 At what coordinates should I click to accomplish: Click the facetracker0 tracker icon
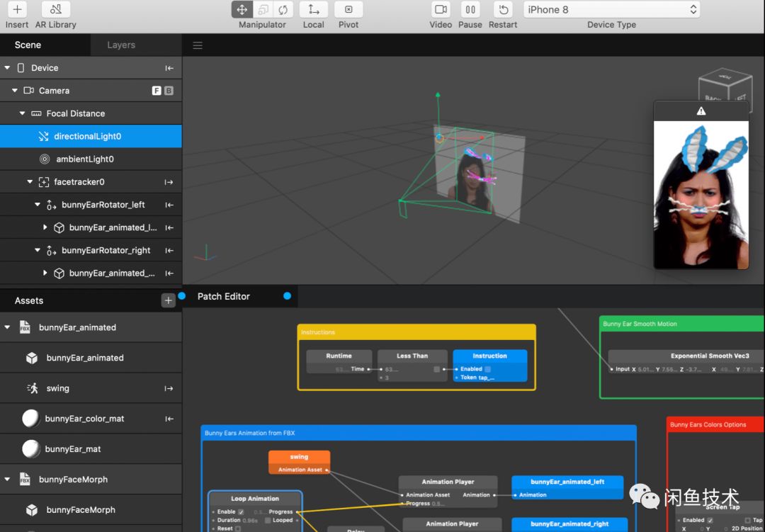[x=44, y=182]
